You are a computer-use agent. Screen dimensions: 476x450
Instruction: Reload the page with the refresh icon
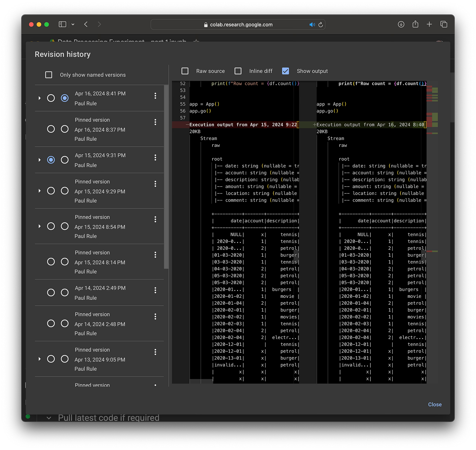320,24
